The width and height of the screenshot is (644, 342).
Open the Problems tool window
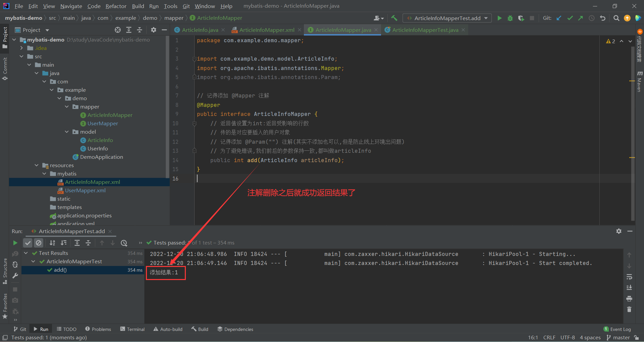point(98,329)
